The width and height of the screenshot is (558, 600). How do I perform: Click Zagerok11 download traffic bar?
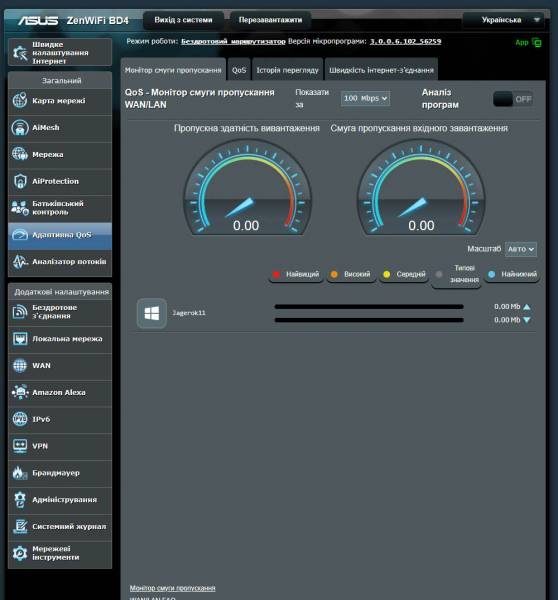[369, 320]
